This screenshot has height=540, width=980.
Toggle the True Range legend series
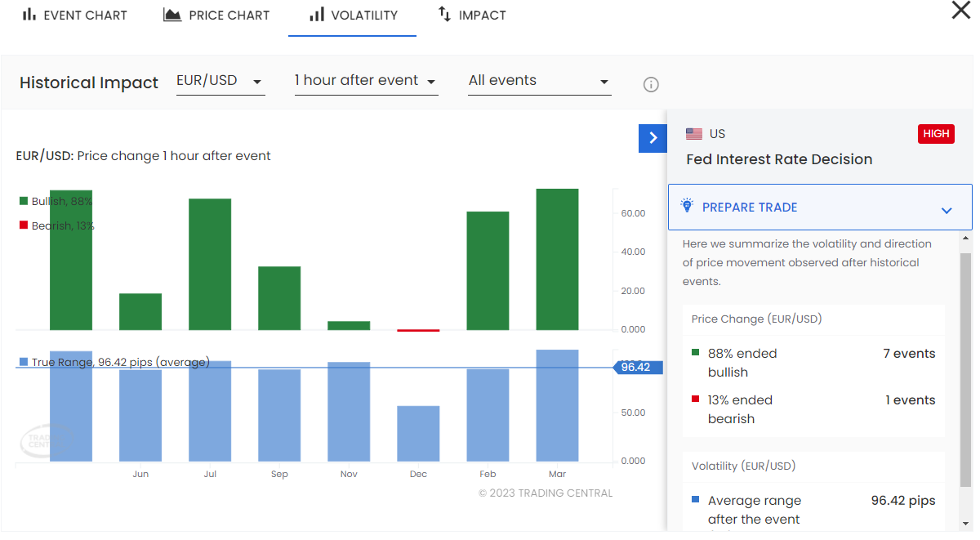click(x=114, y=362)
